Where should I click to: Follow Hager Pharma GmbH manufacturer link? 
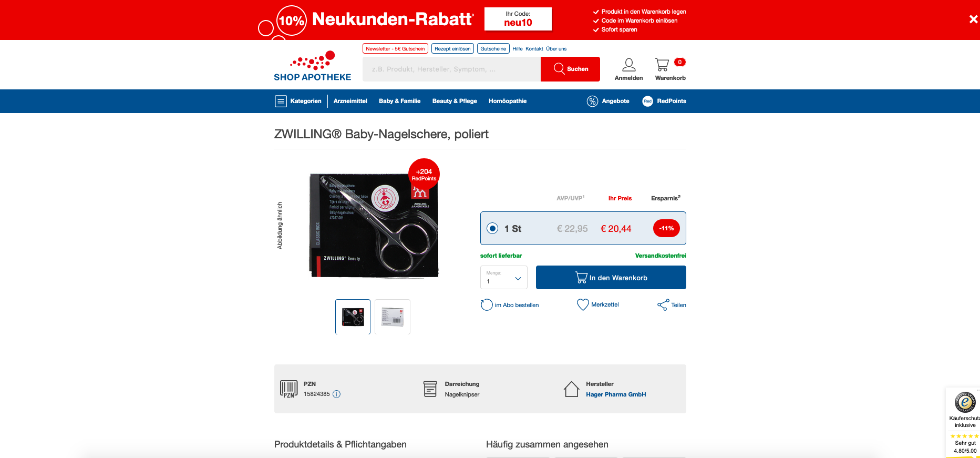pos(616,394)
